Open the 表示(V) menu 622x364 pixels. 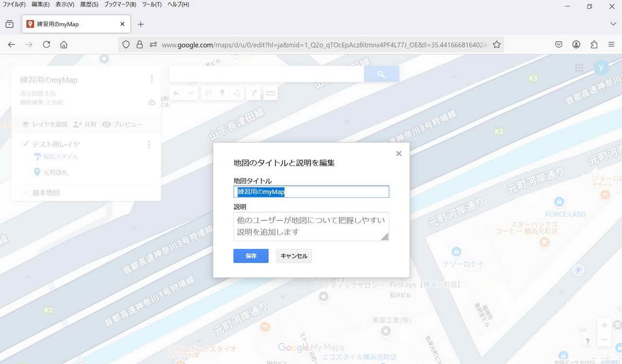(65, 4)
